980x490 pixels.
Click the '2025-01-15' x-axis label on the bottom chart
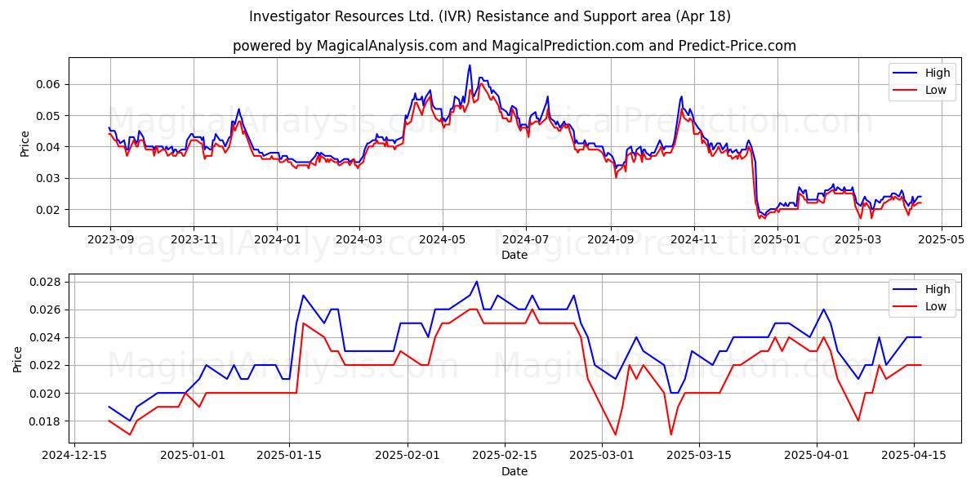pyautogui.click(x=289, y=457)
